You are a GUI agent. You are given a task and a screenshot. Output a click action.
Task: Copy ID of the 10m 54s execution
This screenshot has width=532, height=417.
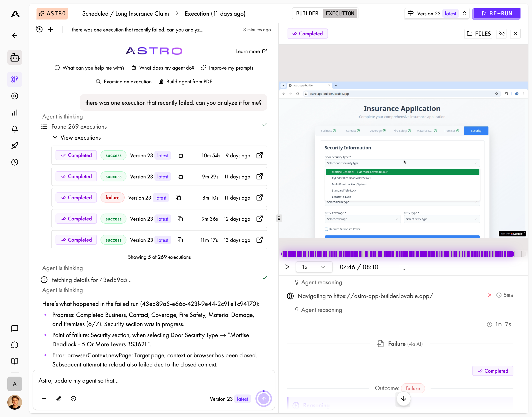pyautogui.click(x=180, y=155)
